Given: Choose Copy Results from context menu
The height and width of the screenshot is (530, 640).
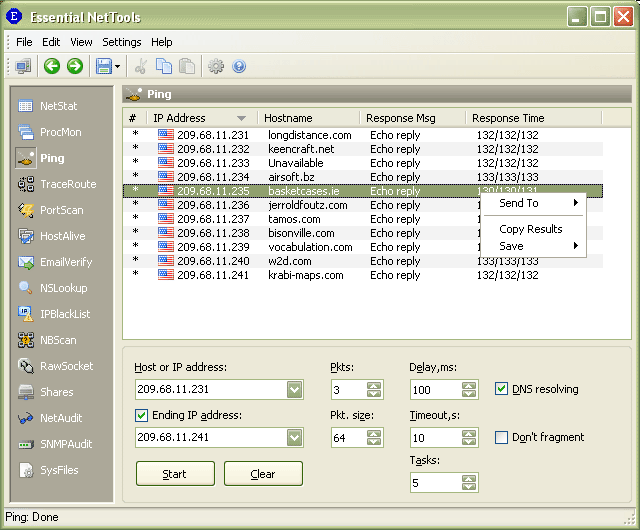Looking at the screenshot, I should point(531,229).
